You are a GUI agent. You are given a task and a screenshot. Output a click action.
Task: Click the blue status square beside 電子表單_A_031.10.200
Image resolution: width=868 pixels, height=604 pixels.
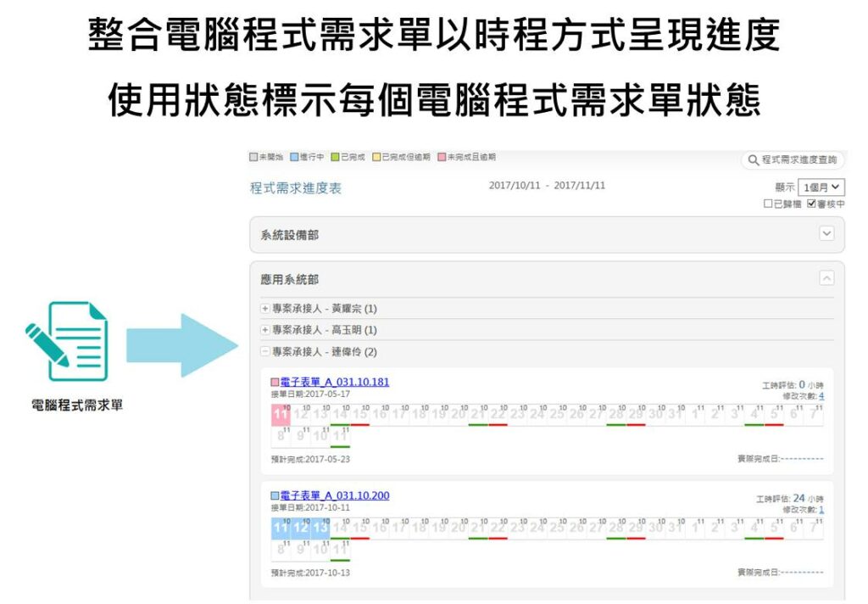coord(275,495)
